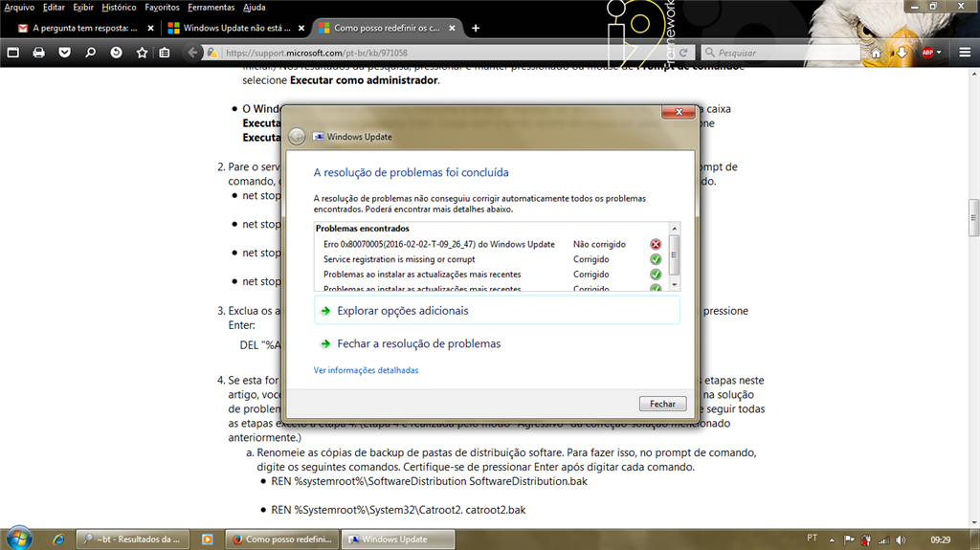Open 'Ver informações detalhadas' link
This screenshot has height=550, width=980.
(x=366, y=370)
